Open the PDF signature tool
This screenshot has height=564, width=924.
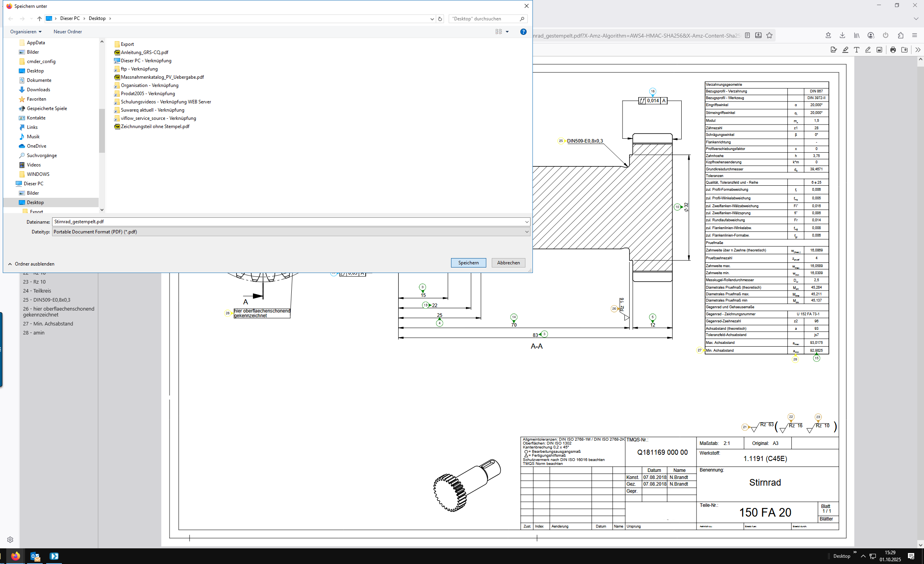834,50
